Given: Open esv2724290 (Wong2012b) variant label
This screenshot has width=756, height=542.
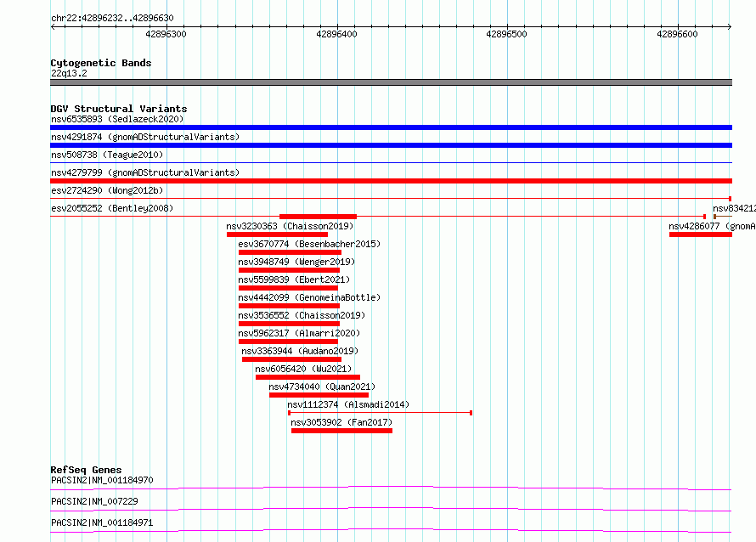Looking at the screenshot, I should 107,190.
